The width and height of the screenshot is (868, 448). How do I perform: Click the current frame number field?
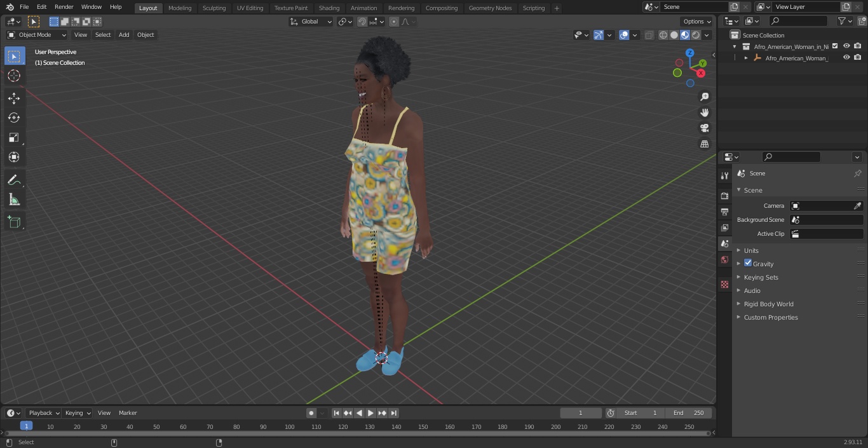point(580,413)
